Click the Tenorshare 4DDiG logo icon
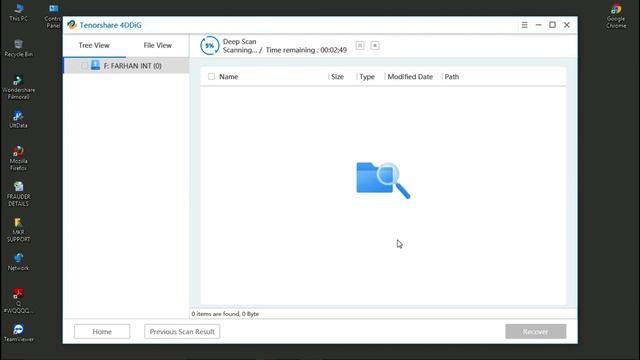The image size is (640, 360). click(72, 25)
